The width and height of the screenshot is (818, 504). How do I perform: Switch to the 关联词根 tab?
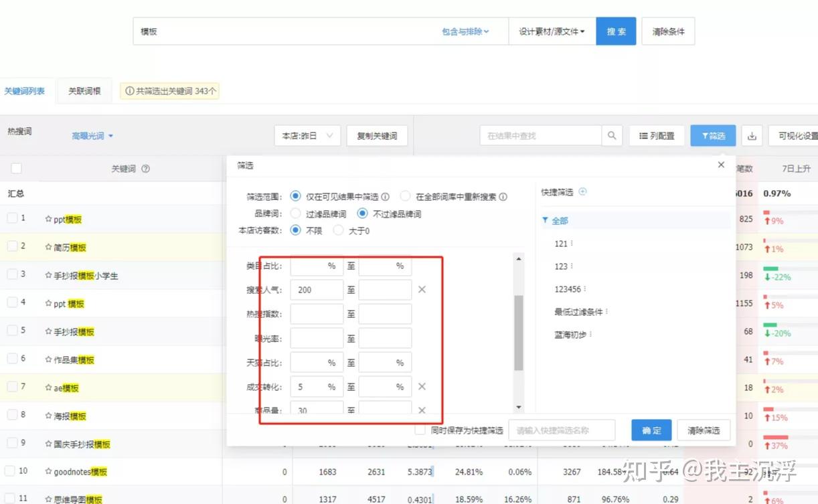(x=84, y=91)
